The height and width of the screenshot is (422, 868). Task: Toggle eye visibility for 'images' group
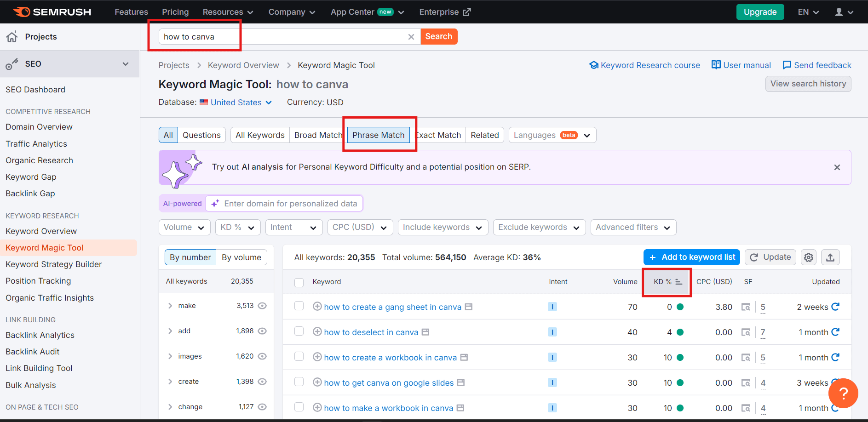(x=262, y=356)
